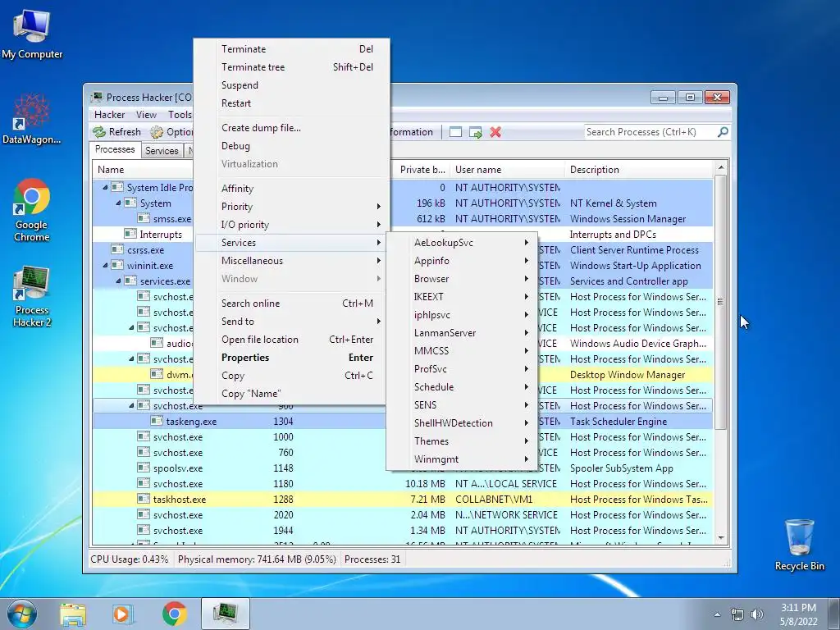Collapse the System tree node
Image resolution: width=840 pixels, height=630 pixels.
pos(118,203)
